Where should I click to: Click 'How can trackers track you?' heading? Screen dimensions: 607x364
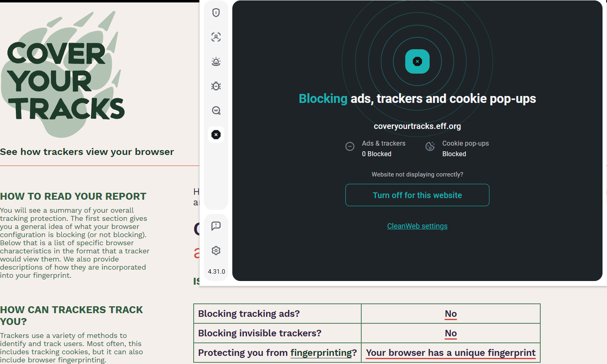tap(72, 316)
